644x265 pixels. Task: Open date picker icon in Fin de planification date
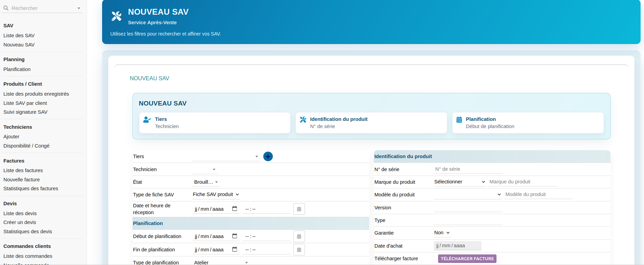click(235, 249)
